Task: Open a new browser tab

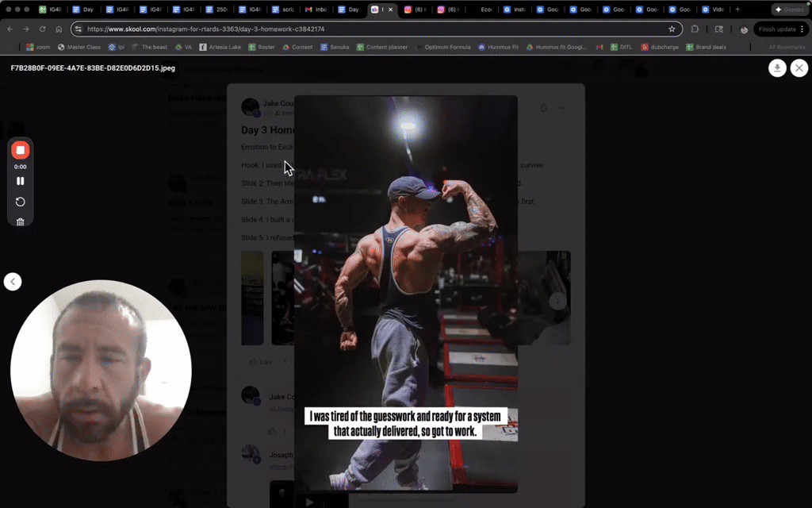Action: coord(737,9)
